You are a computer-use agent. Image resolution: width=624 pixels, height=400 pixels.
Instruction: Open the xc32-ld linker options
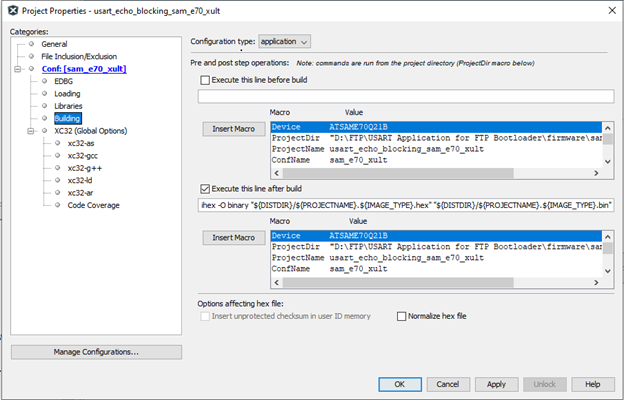[80, 180]
